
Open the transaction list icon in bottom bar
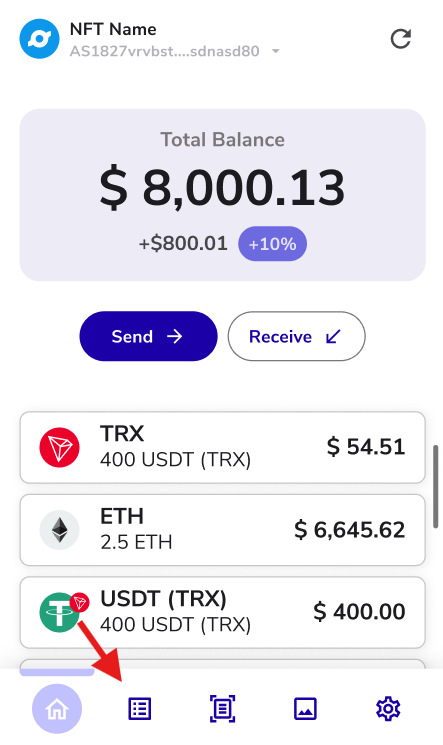[140, 709]
